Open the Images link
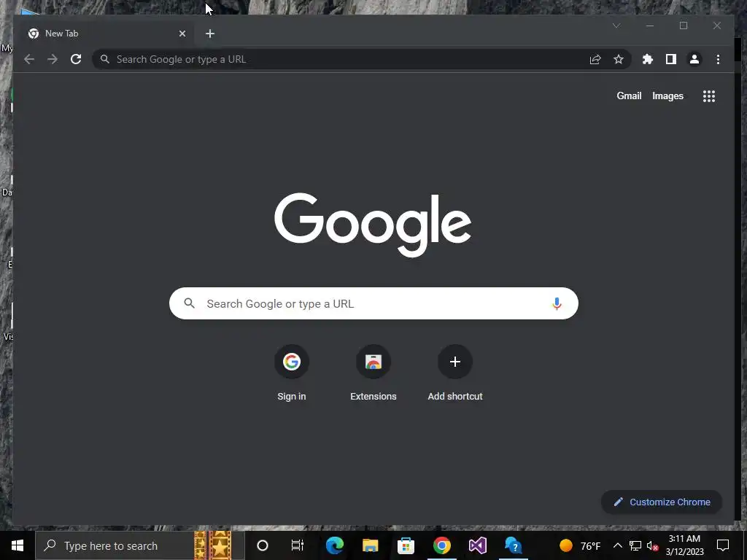747x560 pixels. [x=667, y=96]
